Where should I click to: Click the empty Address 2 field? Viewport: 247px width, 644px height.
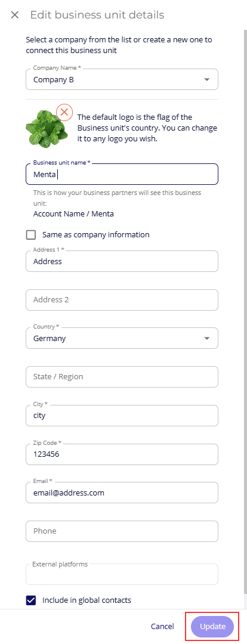click(x=122, y=300)
